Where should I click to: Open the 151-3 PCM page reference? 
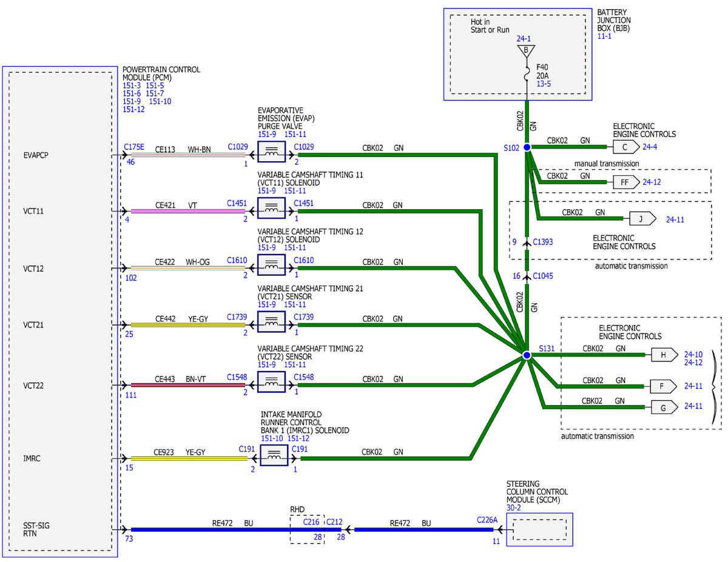point(132,86)
